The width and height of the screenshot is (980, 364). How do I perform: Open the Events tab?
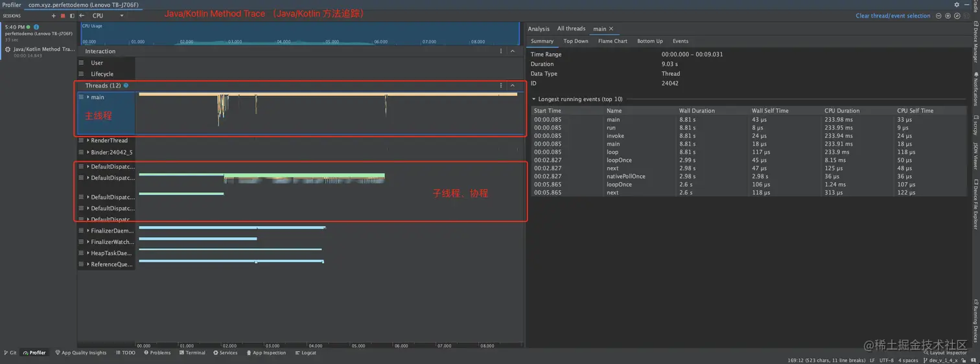[681, 41]
